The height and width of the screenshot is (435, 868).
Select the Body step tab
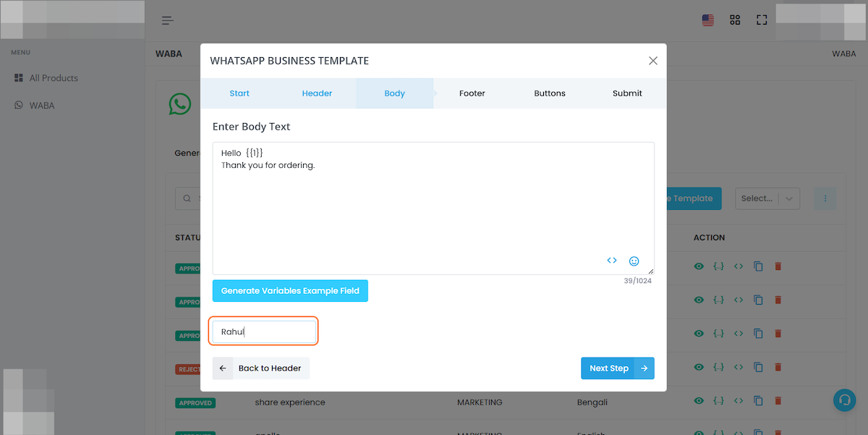coord(394,93)
